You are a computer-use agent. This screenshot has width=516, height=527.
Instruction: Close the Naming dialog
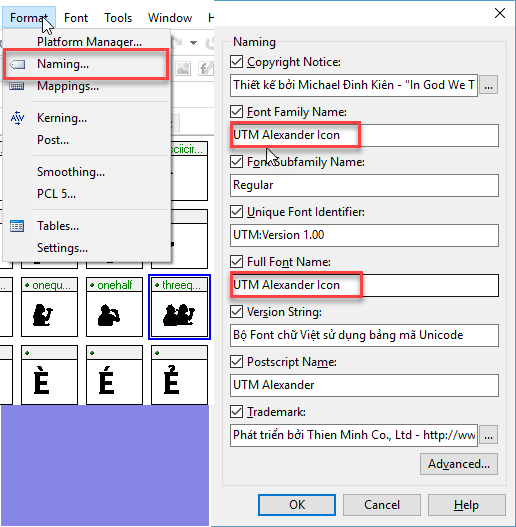pyautogui.click(x=500, y=13)
